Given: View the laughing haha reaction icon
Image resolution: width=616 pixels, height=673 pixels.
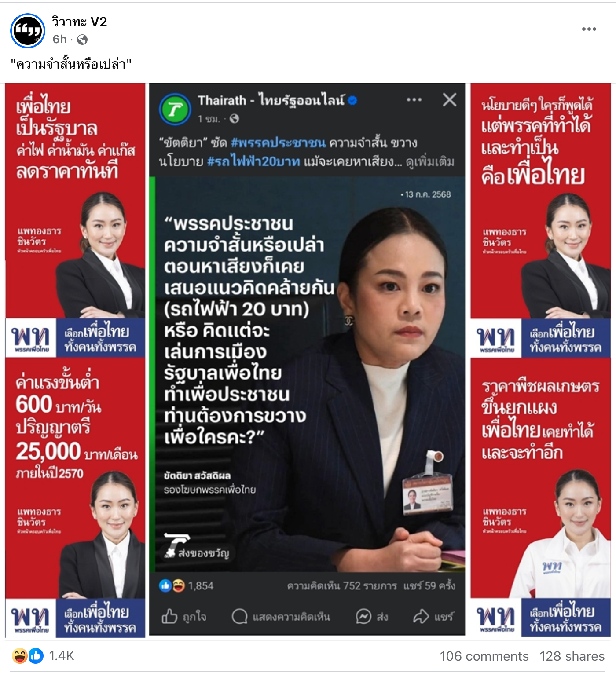Looking at the screenshot, I should [x=19, y=656].
